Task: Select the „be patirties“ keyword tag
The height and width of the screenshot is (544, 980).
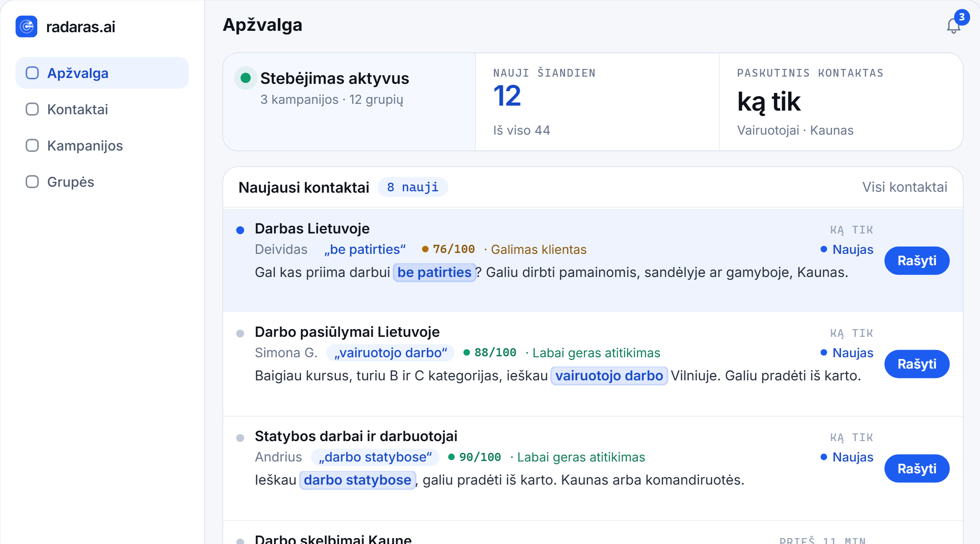Action: point(365,249)
